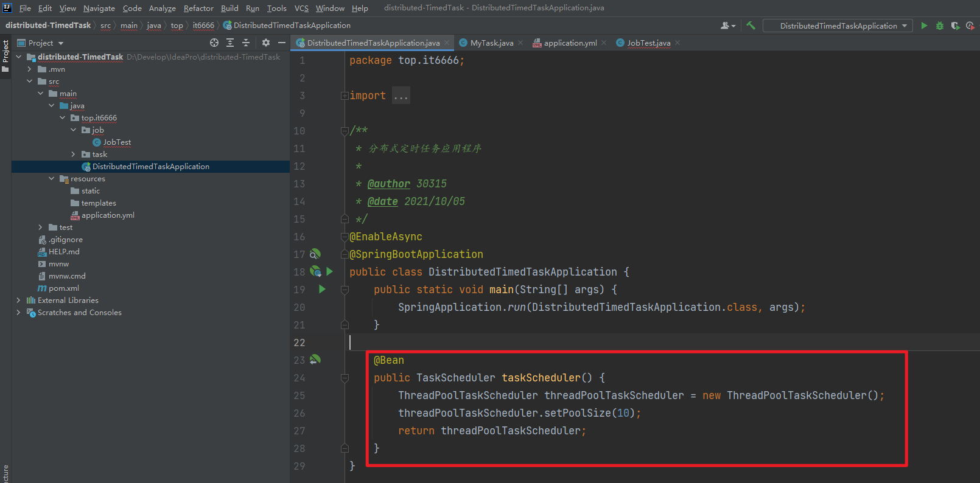The height and width of the screenshot is (483, 980).
Task: Collapse the resources folder
Action: 51,178
